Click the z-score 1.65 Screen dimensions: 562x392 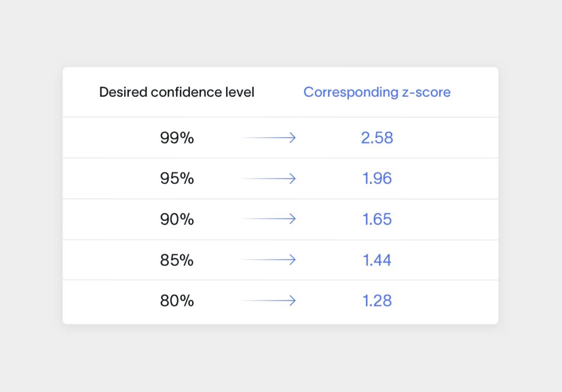tap(377, 219)
